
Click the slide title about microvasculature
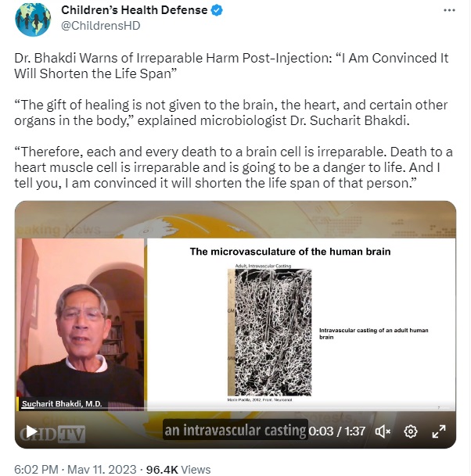pos(290,252)
